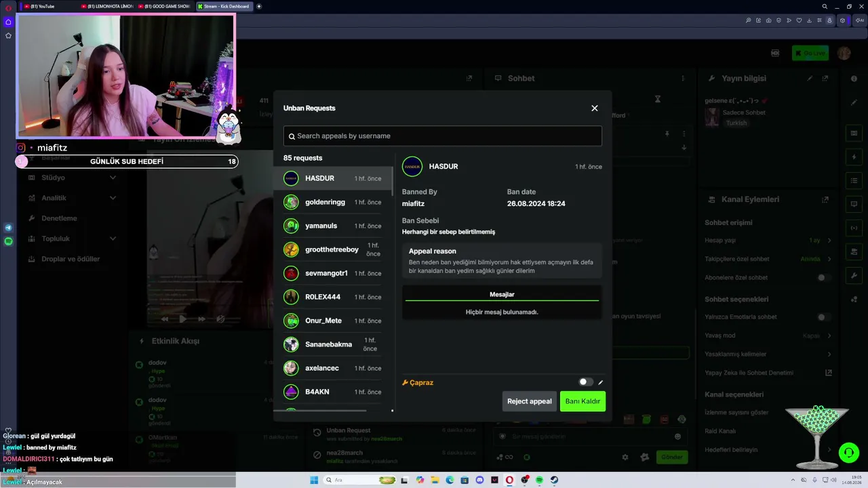The image size is (868, 488).
Task: Open a new browser tab
Action: pos(259,6)
